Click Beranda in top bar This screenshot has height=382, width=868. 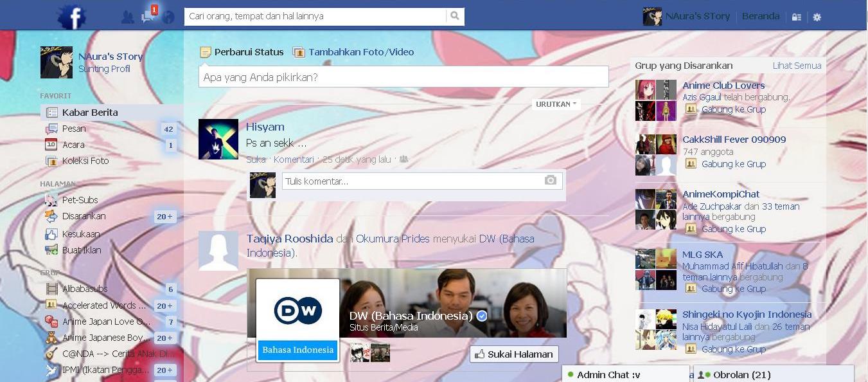761,17
